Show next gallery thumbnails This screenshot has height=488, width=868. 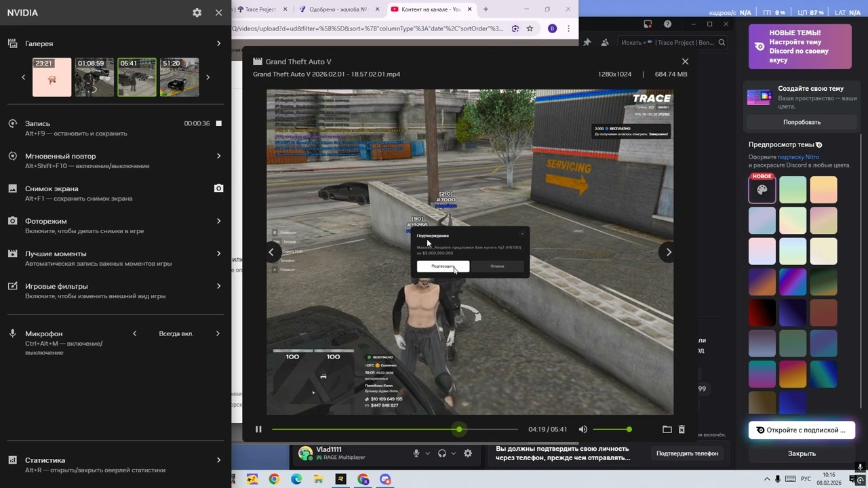tap(208, 77)
